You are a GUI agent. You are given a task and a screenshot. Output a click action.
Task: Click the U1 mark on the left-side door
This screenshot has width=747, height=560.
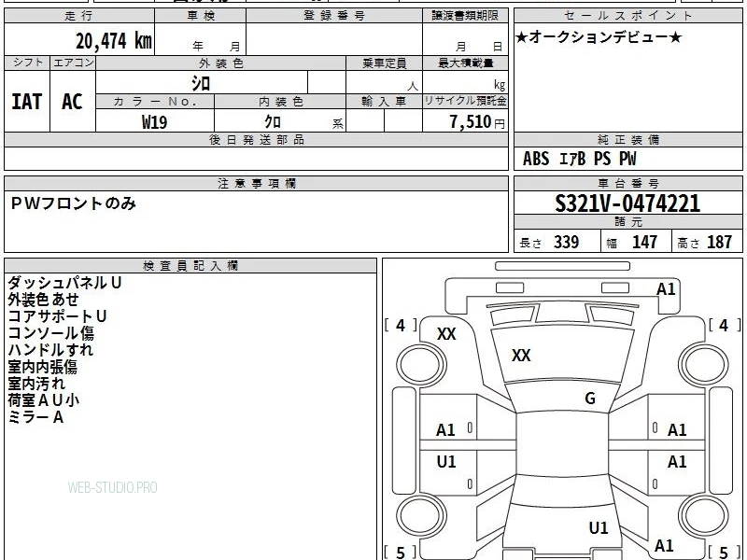coord(446,461)
